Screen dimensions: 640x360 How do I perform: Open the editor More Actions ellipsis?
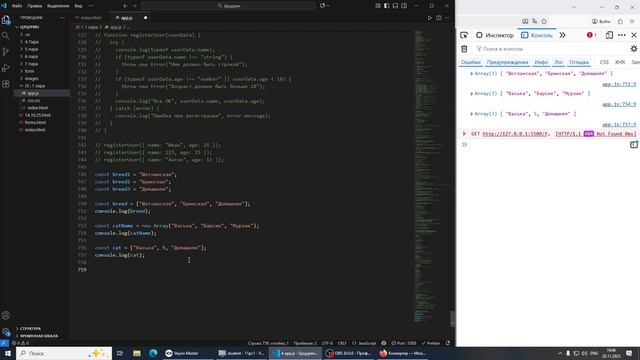point(447,18)
